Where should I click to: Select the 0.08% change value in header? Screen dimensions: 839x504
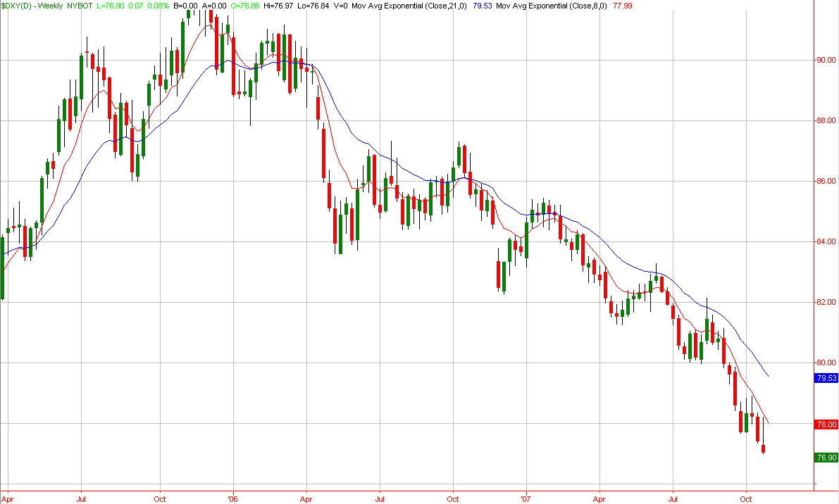[159, 6]
